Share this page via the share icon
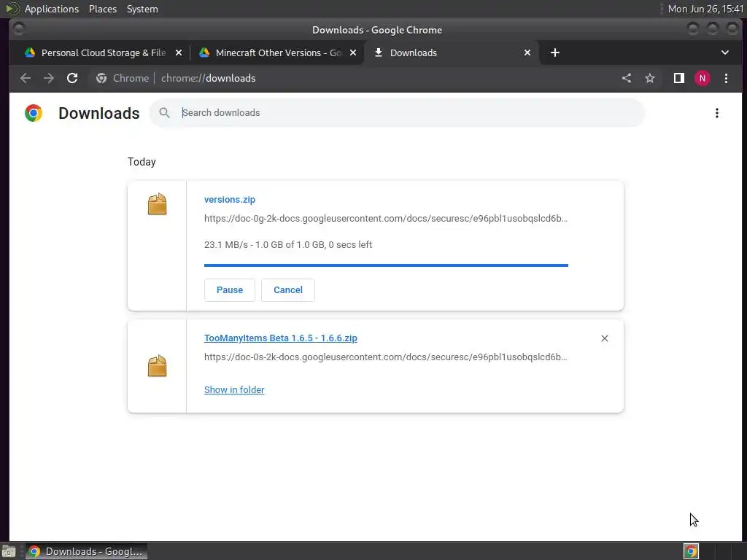The height and width of the screenshot is (560, 747). [x=627, y=78]
